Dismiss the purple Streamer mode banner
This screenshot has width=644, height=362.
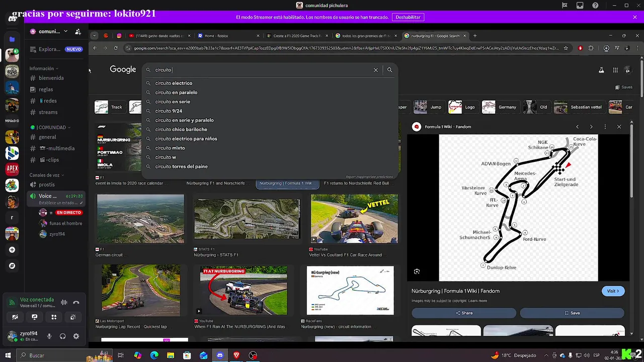point(635,17)
